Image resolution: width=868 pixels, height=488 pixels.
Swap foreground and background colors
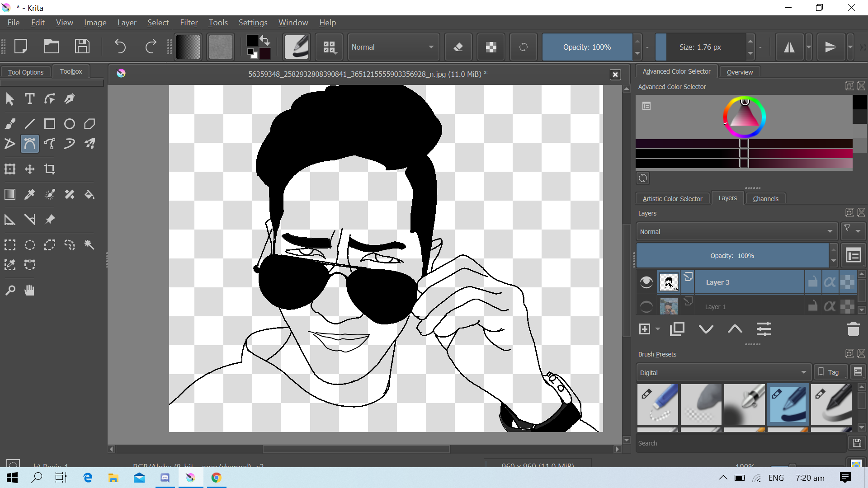[x=265, y=40]
